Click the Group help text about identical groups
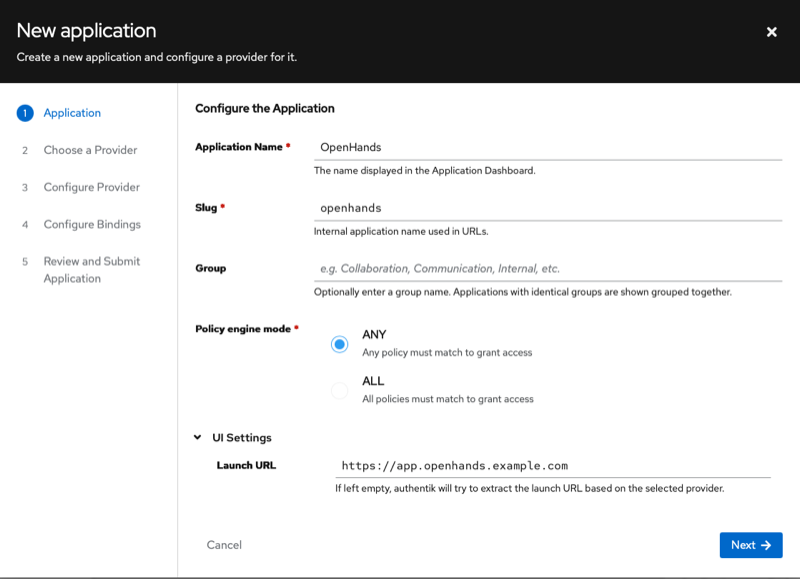This screenshot has height=579, width=800. [522, 292]
